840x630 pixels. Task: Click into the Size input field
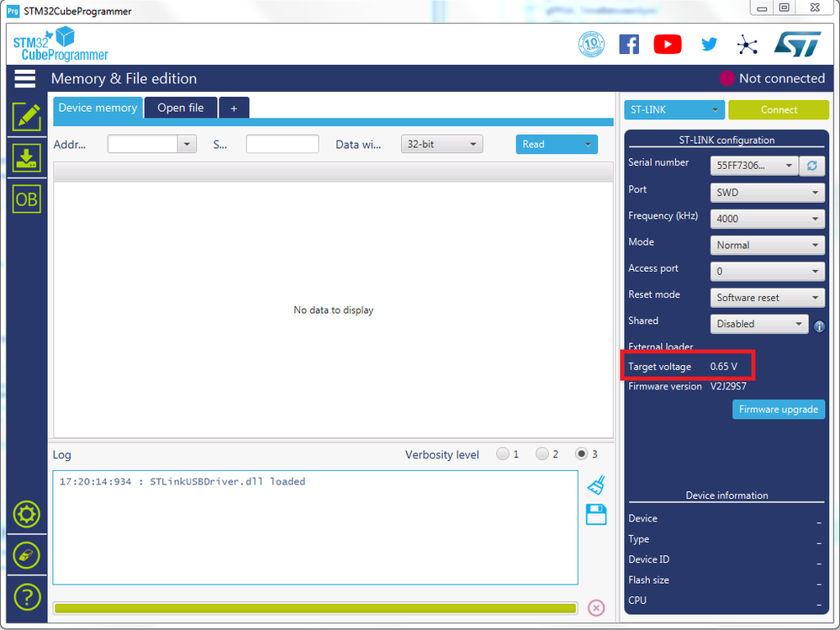coord(283,144)
